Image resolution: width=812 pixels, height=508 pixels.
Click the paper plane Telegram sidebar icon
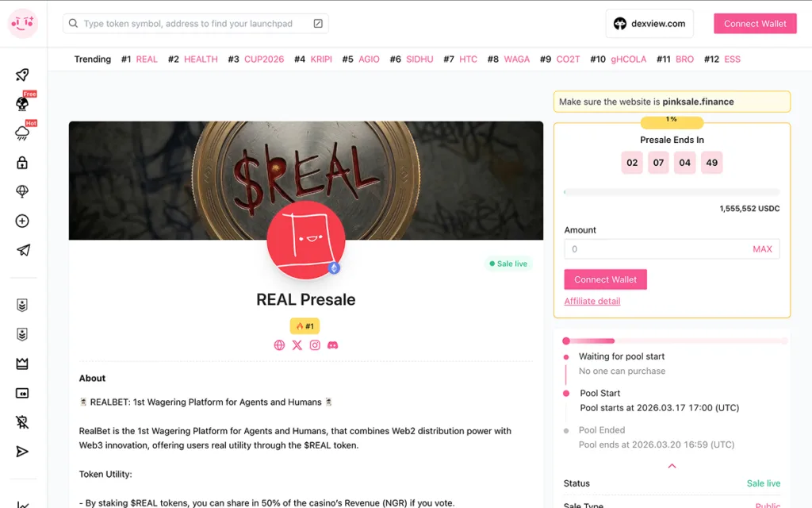(23, 250)
